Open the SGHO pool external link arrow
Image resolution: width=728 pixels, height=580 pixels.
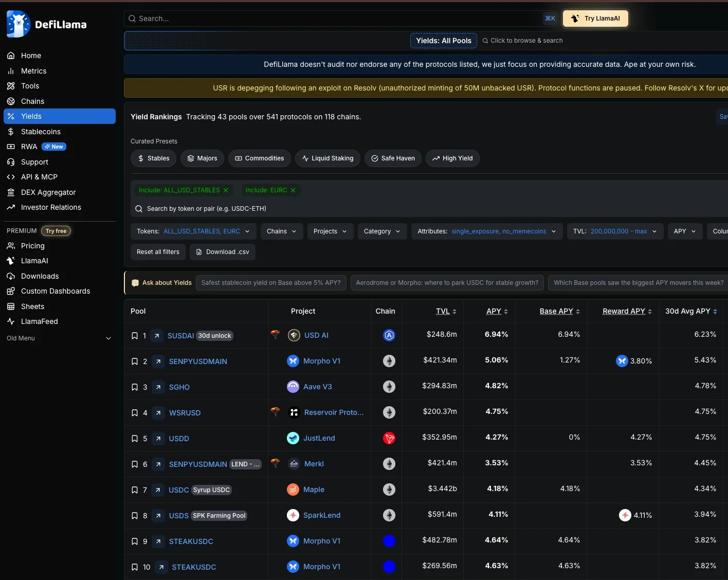click(158, 387)
